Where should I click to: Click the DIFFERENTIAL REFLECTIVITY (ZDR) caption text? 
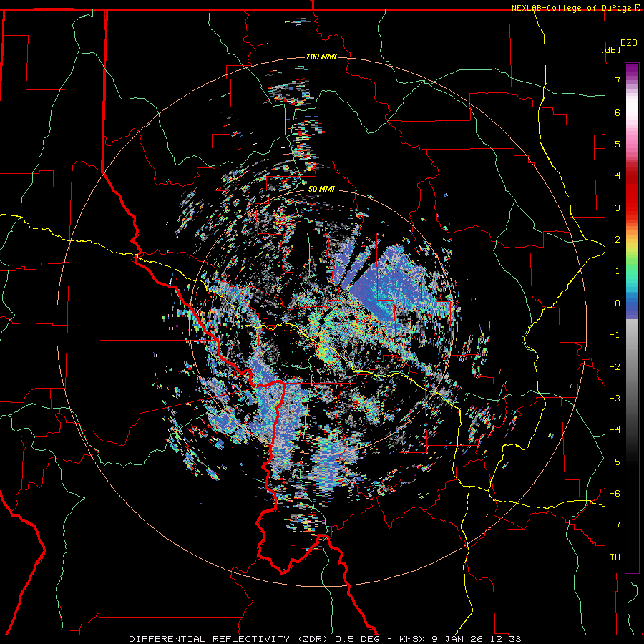click(230, 639)
